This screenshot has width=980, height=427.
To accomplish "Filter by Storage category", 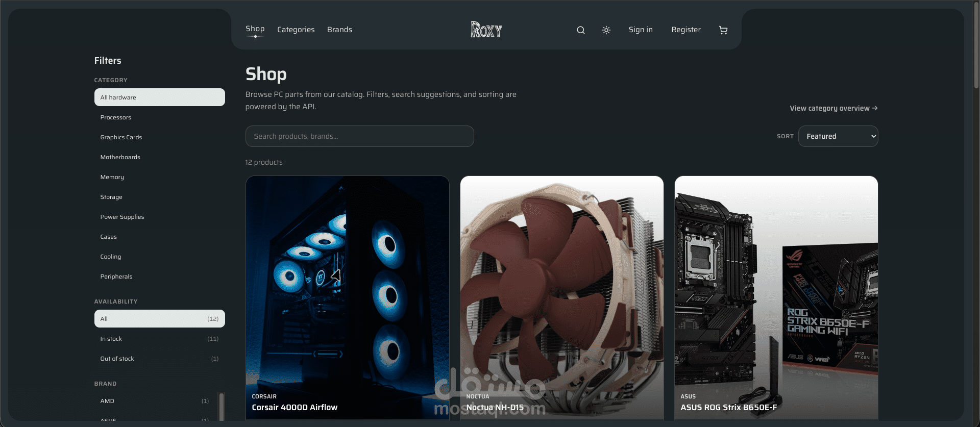I will pyautogui.click(x=159, y=197).
